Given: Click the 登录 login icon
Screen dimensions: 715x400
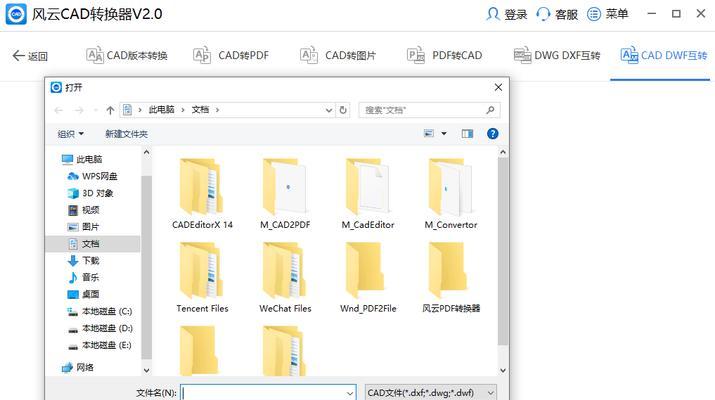Looking at the screenshot, I should pyautogui.click(x=492, y=14).
